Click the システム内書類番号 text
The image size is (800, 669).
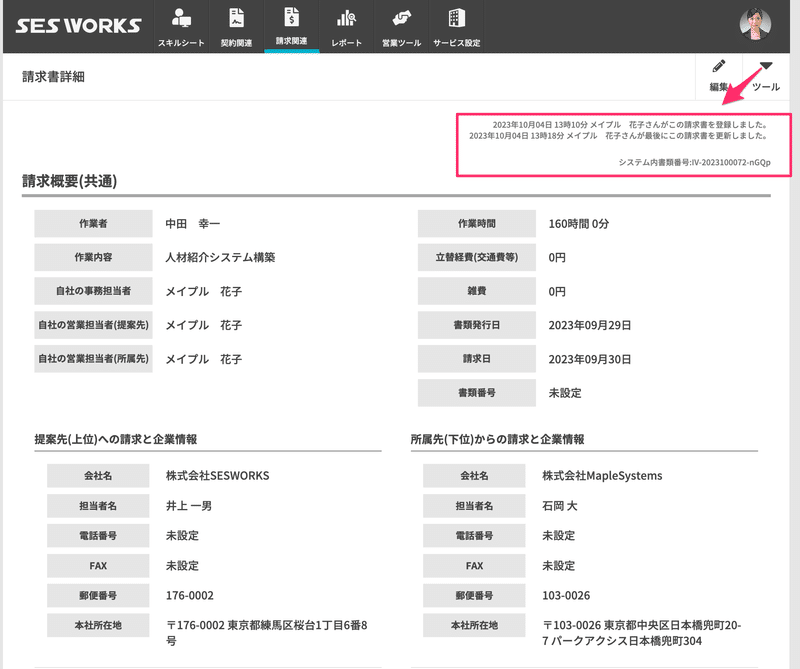click(694, 162)
